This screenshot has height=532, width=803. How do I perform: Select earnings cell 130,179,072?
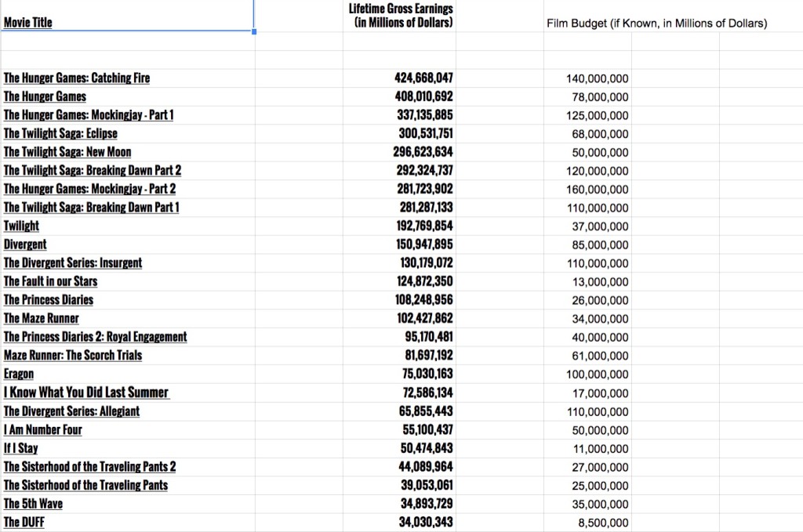click(x=399, y=262)
